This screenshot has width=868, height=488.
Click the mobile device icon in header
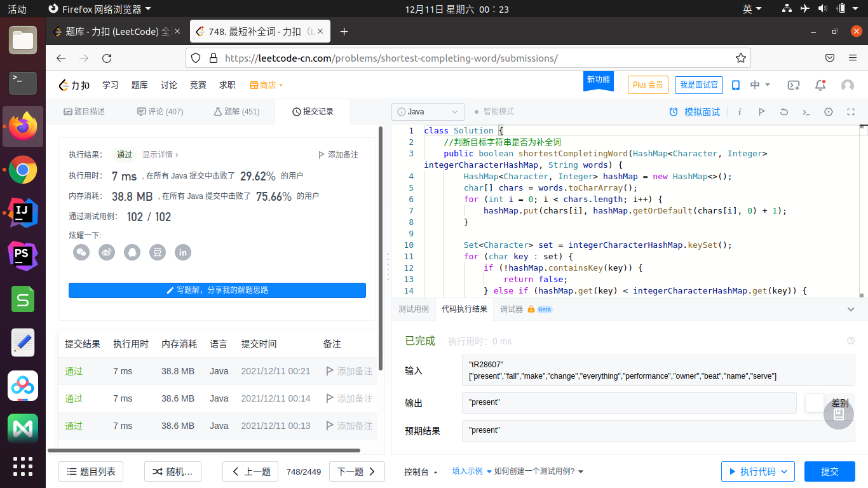click(736, 85)
